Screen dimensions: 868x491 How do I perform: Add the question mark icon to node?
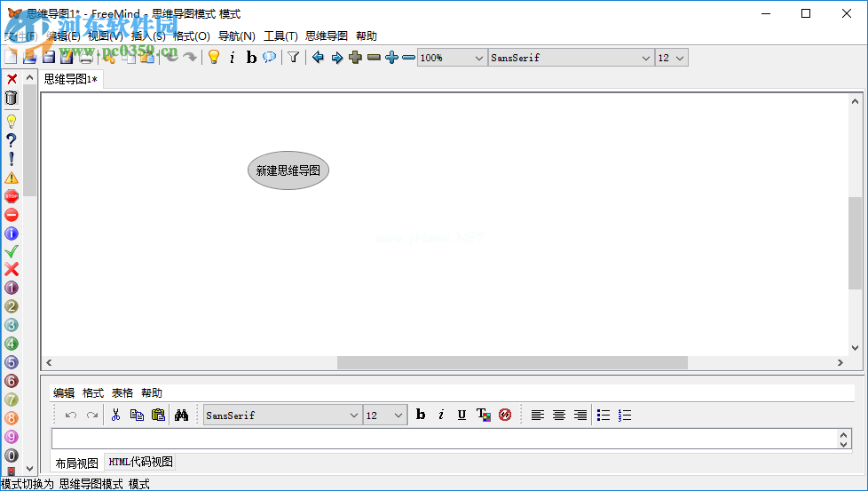(12, 140)
